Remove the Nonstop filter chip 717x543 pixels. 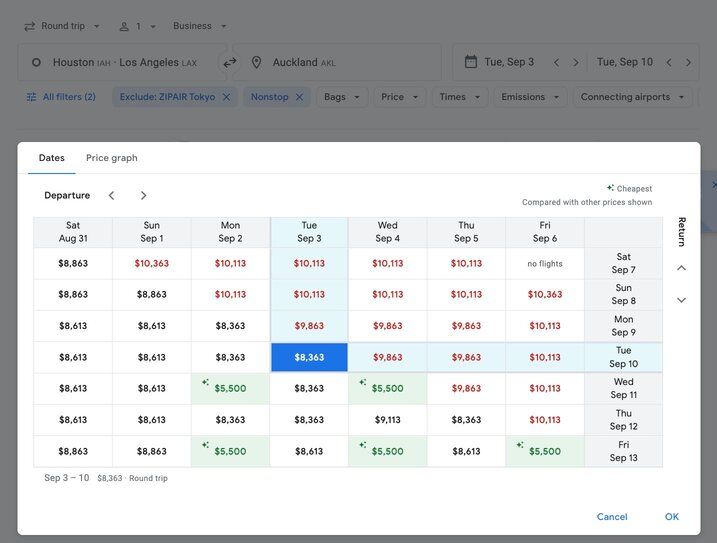pos(299,97)
